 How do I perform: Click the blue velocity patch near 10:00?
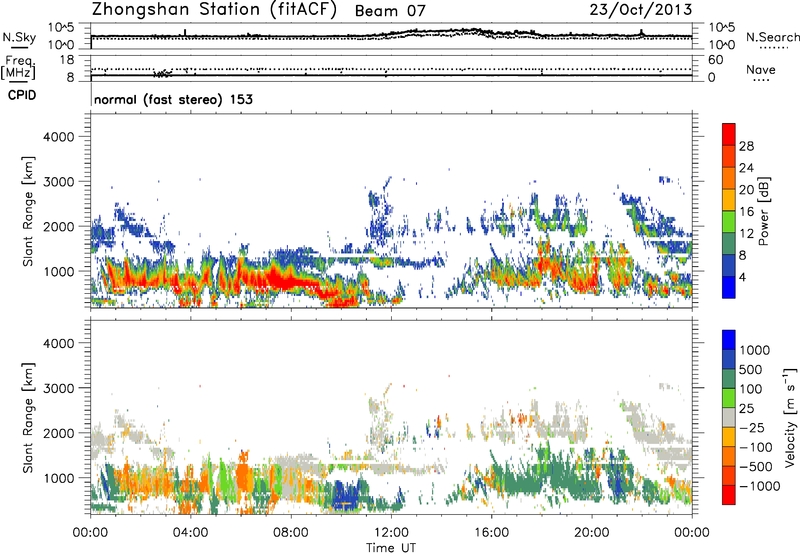[x=346, y=494]
